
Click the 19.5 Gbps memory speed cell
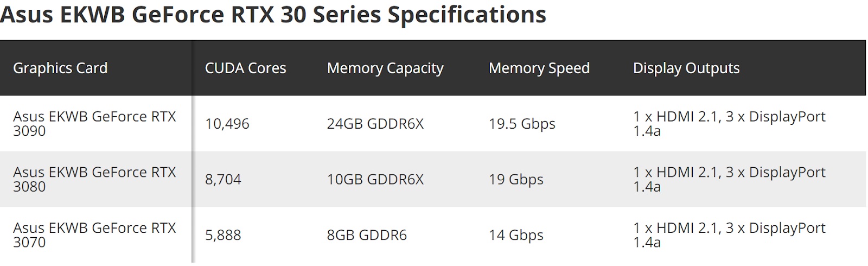click(522, 124)
